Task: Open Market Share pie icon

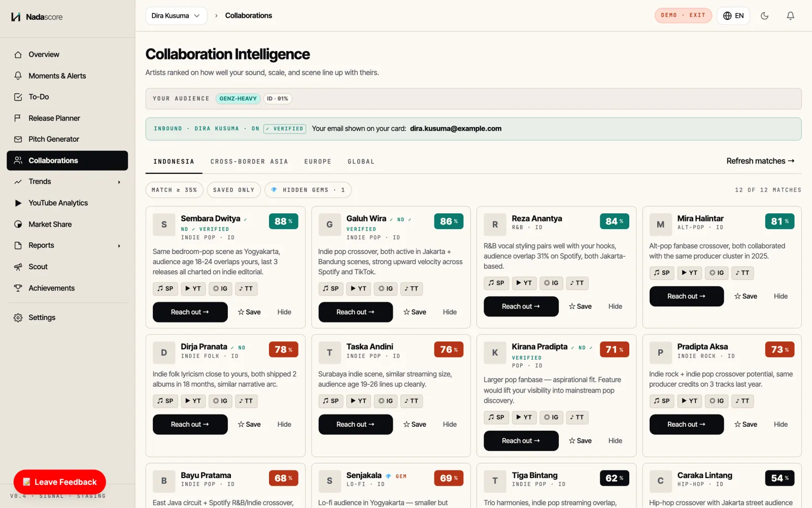Action: 18,224
